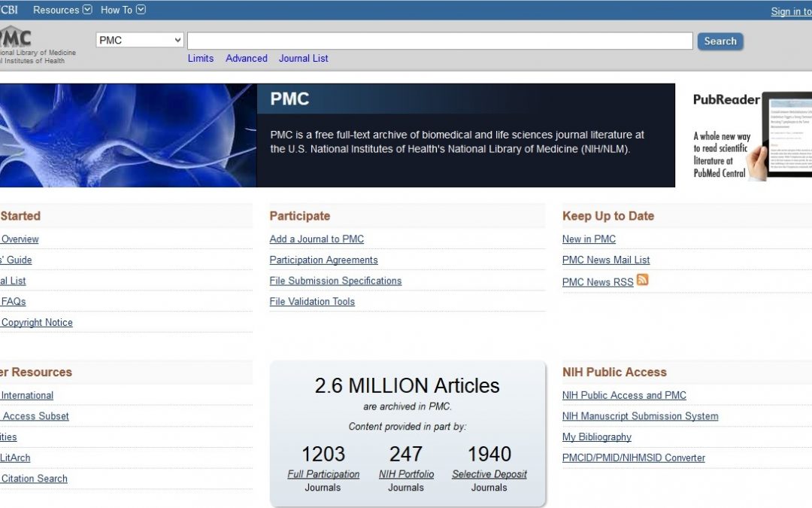Image resolution: width=812 pixels, height=508 pixels.
Task: Open the Limits link under search
Action: click(x=201, y=58)
